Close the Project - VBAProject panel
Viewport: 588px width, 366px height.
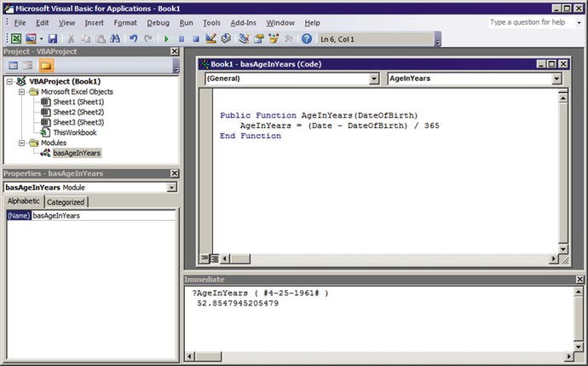pos(175,51)
